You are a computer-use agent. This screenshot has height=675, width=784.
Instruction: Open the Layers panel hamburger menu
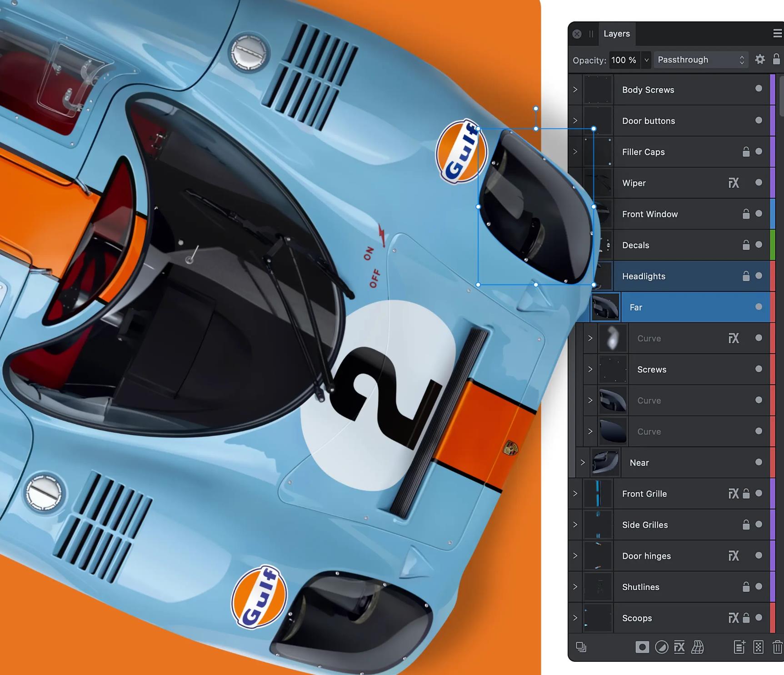click(x=777, y=33)
